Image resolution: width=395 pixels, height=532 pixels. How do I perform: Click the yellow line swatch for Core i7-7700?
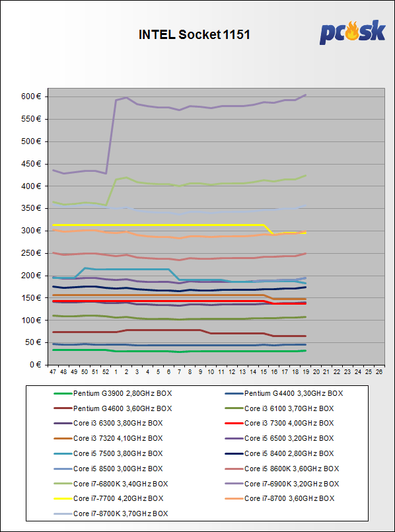tap(63, 498)
